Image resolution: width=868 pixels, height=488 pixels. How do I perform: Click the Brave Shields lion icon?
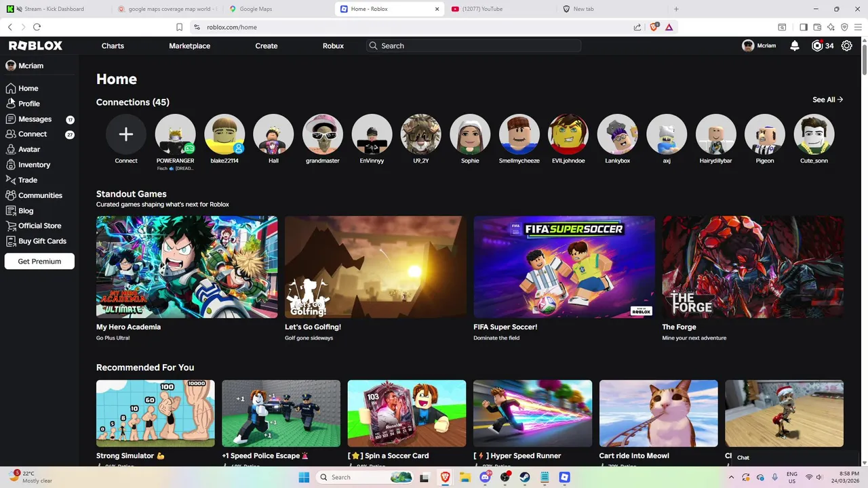(x=654, y=27)
